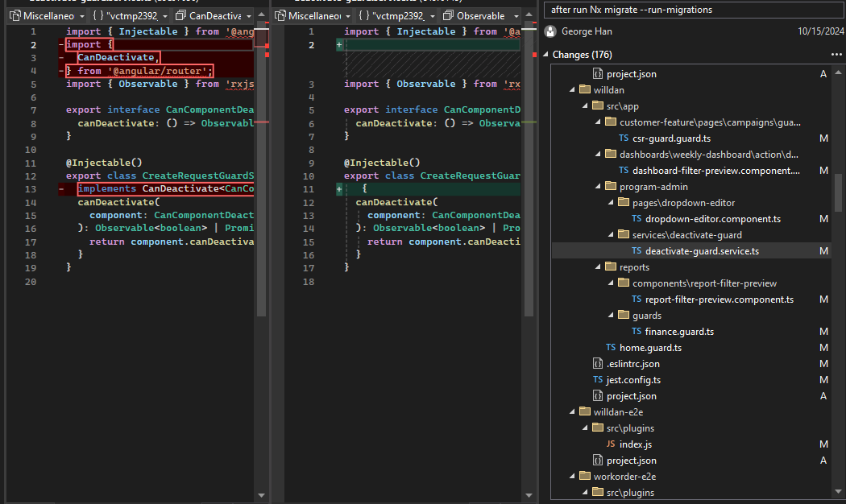The height and width of the screenshot is (504, 846).
Task: Click the JSON icon beside .eslintrc.json
Action: (598, 364)
